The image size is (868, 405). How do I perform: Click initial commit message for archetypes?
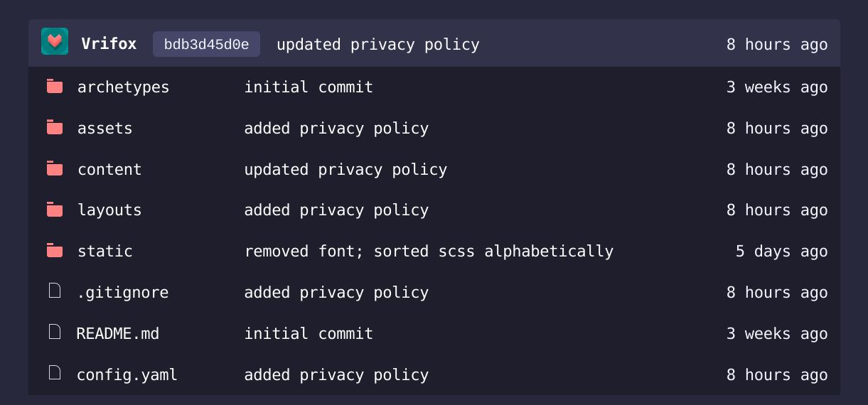309,87
